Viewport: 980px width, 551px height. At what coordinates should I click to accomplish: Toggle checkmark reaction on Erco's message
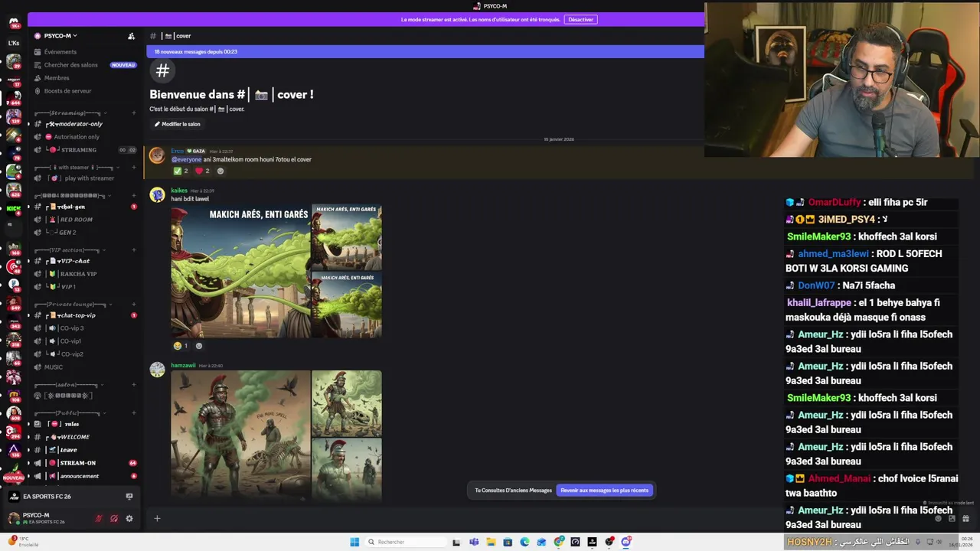coord(181,171)
